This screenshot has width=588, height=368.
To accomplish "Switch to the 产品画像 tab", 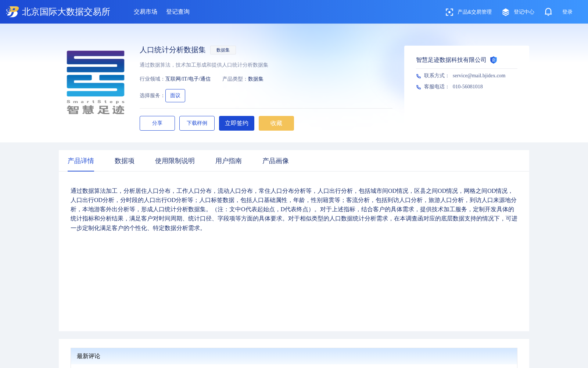I will tap(276, 161).
